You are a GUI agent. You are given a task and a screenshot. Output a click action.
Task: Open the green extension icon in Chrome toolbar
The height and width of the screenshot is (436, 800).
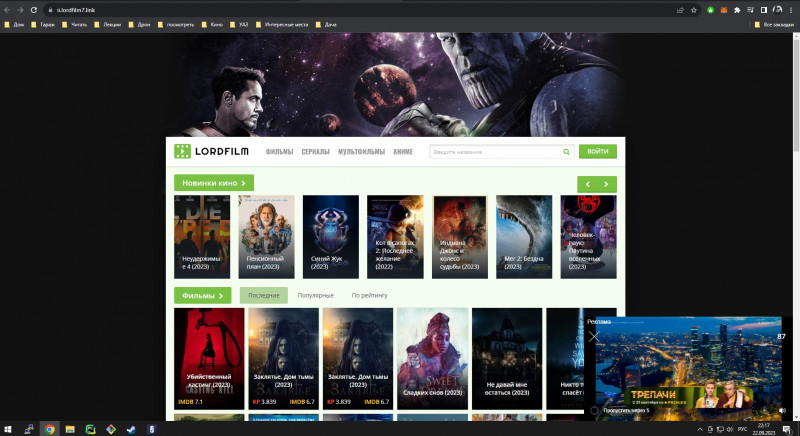[710, 10]
